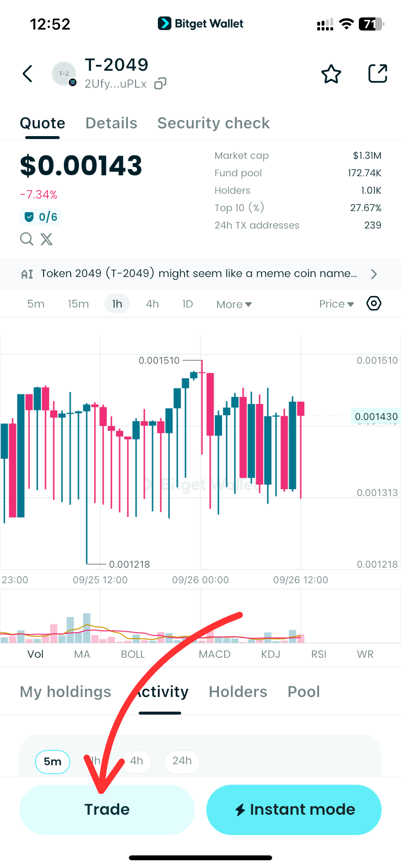Open chart settings hexagon icon
The width and height of the screenshot is (401, 868).
[x=374, y=304]
